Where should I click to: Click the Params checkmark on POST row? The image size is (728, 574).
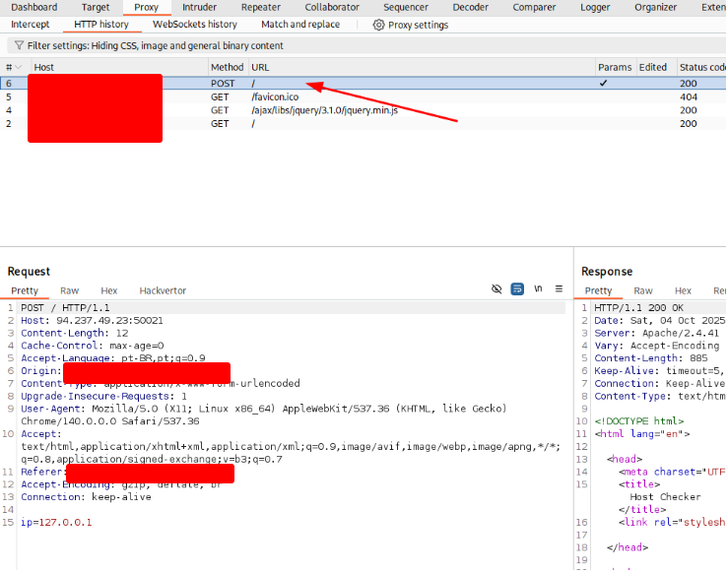pos(603,84)
